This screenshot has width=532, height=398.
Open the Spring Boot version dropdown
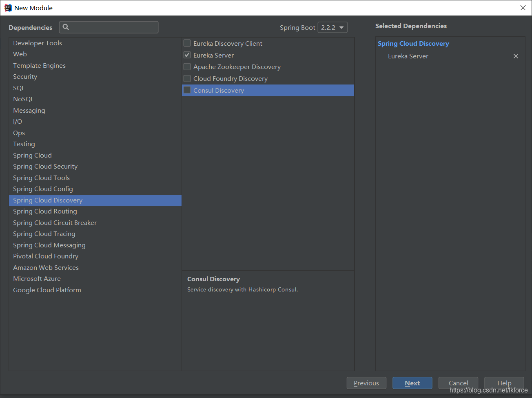(x=332, y=27)
